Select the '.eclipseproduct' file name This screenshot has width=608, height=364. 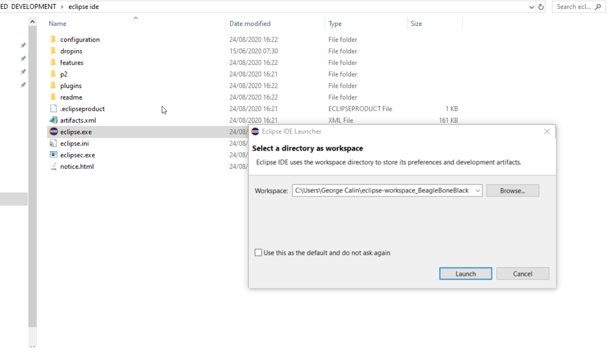click(83, 109)
